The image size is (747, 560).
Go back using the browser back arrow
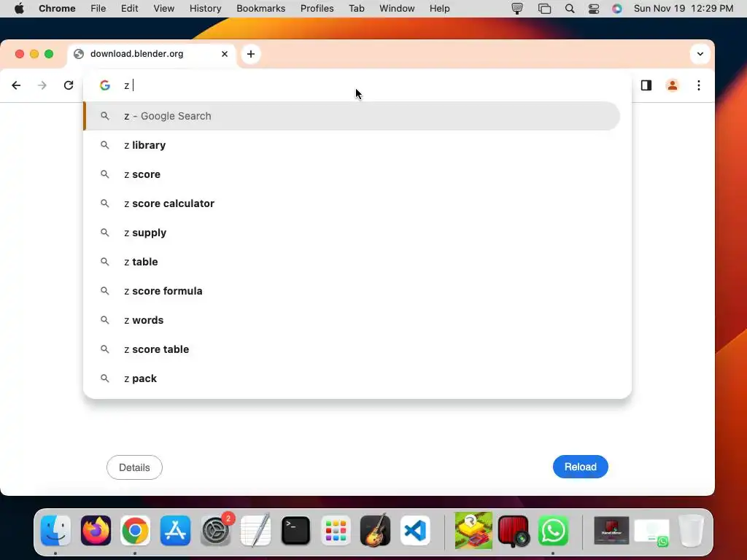click(x=16, y=85)
